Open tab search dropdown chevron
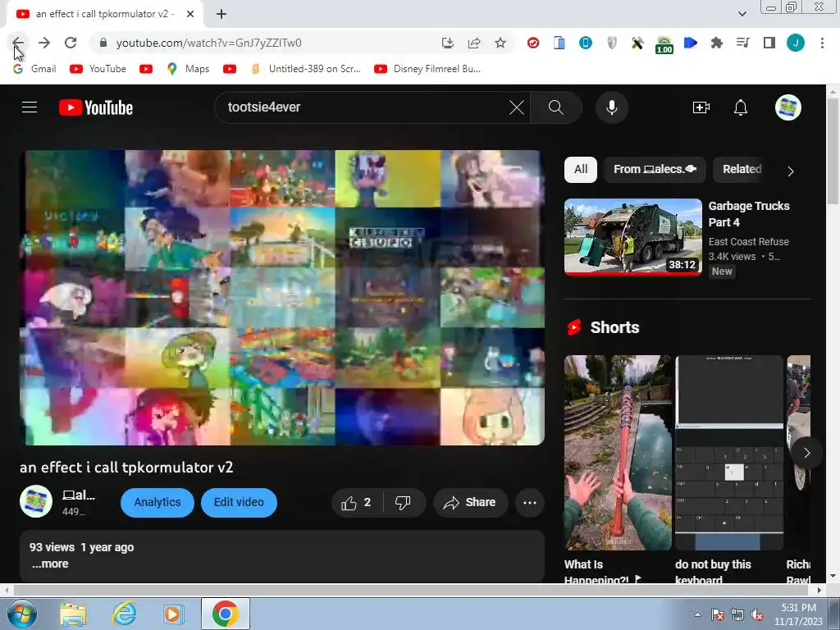The width and height of the screenshot is (840, 630). pyautogui.click(x=742, y=14)
